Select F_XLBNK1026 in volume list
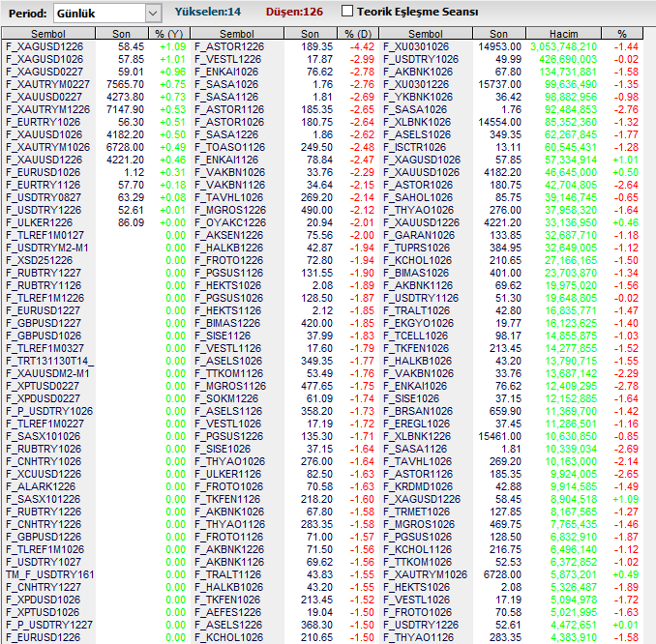The height and width of the screenshot is (644, 656). (x=417, y=122)
